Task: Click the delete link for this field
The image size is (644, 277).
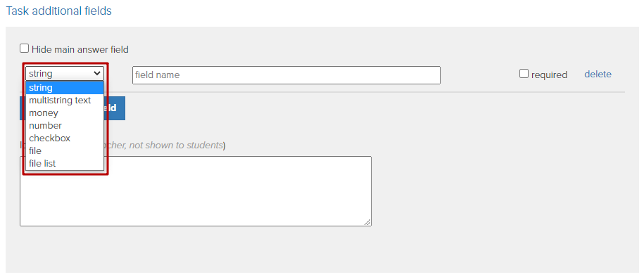Action: (598, 75)
